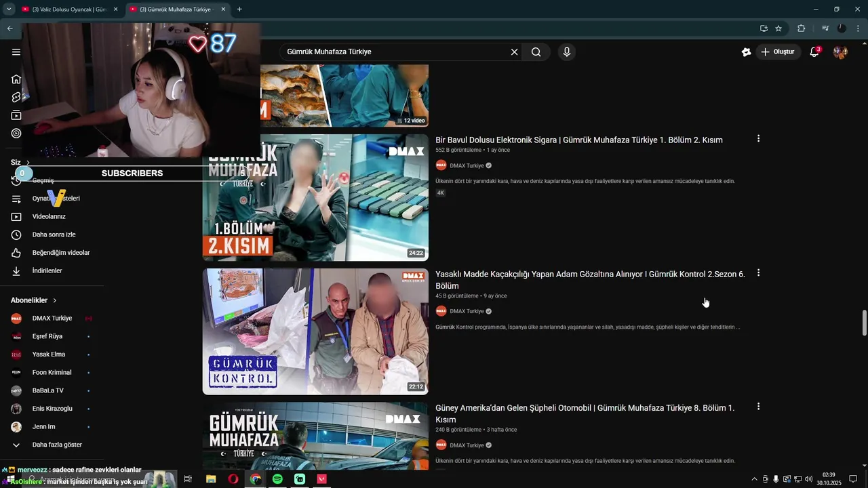Open Yasaklı Madde Kaçakçılığı video title

coord(590,280)
